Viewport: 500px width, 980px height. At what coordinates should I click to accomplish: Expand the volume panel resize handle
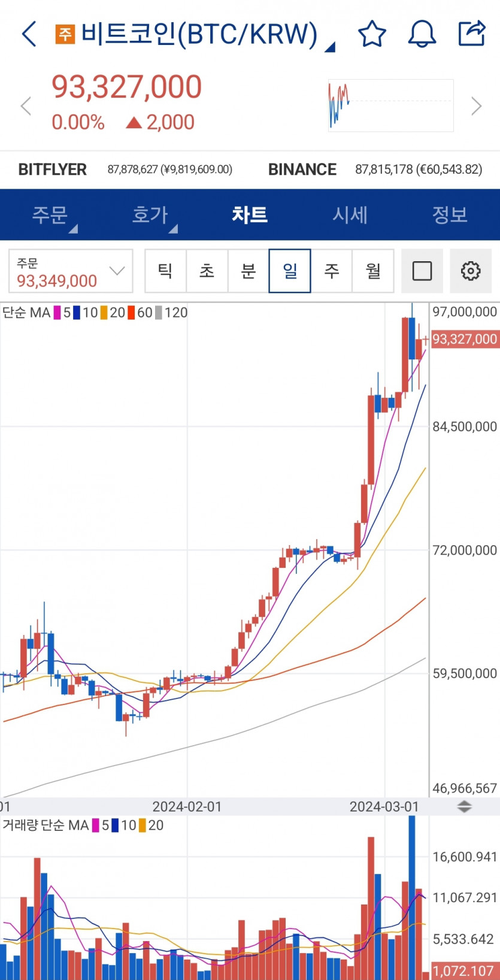[x=464, y=807]
